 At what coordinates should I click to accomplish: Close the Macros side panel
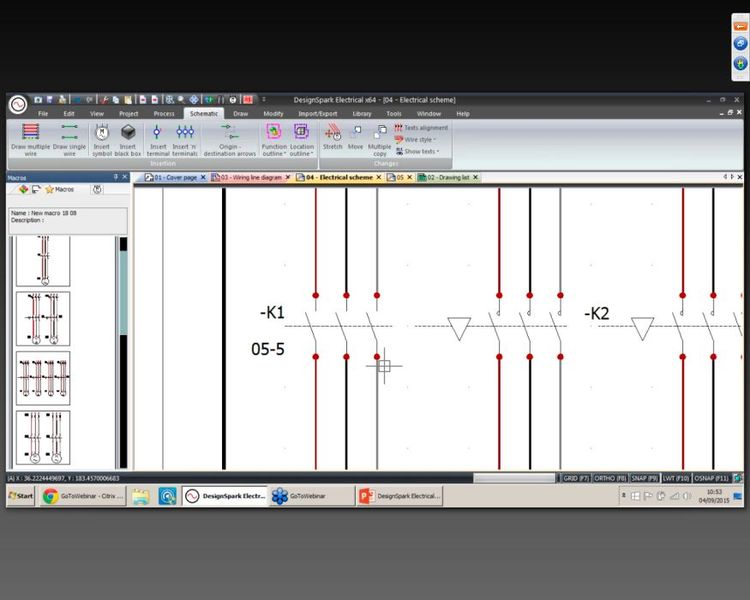pos(125,177)
